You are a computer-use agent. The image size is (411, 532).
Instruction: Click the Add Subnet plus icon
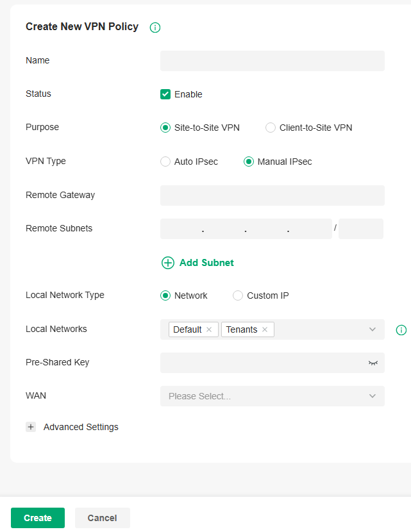168,263
